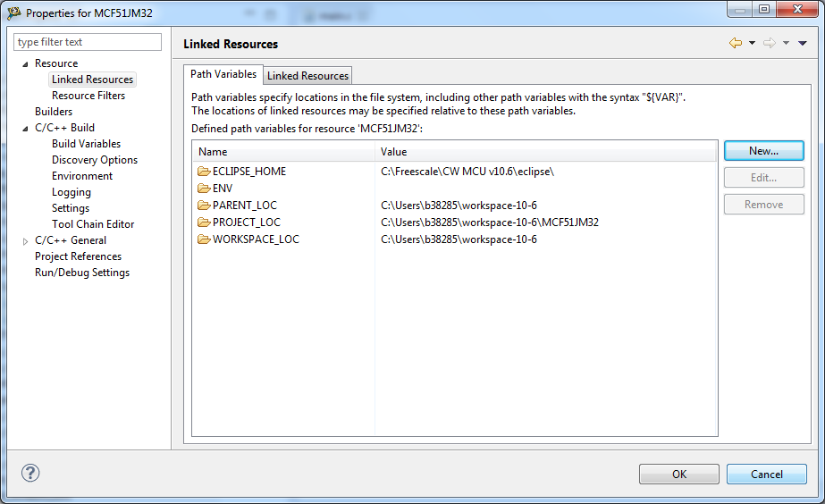This screenshot has width=825, height=504.
Task: Click the PARENT_LOC folder icon
Action: click(204, 206)
